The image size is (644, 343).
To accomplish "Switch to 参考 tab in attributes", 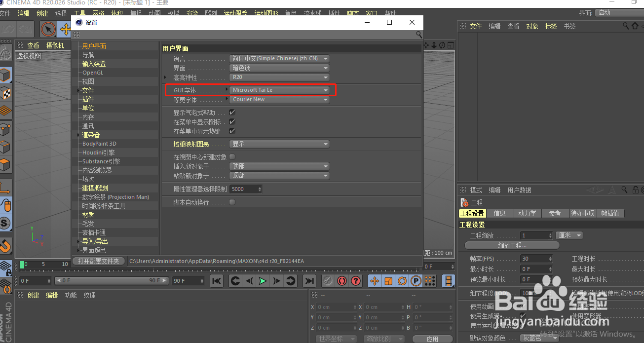I will (x=555, y=213).
